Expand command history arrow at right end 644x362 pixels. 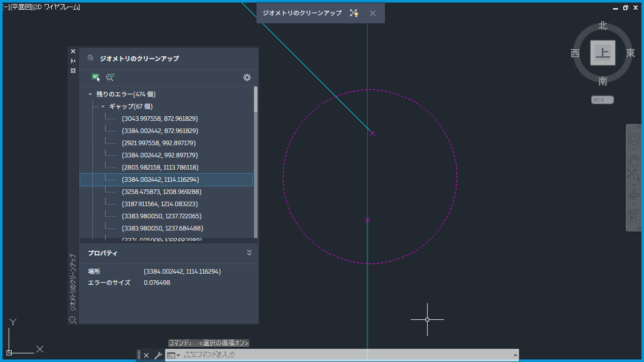(516, 355)
